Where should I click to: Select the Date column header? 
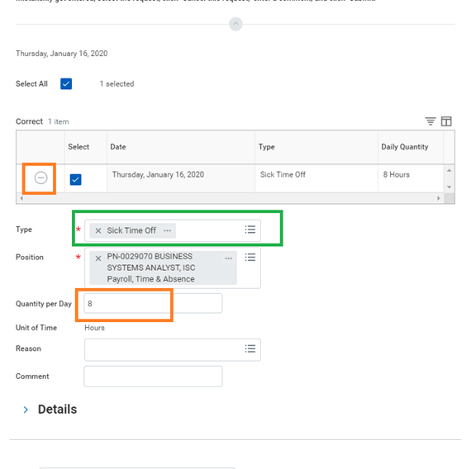(x=118, y=147)
